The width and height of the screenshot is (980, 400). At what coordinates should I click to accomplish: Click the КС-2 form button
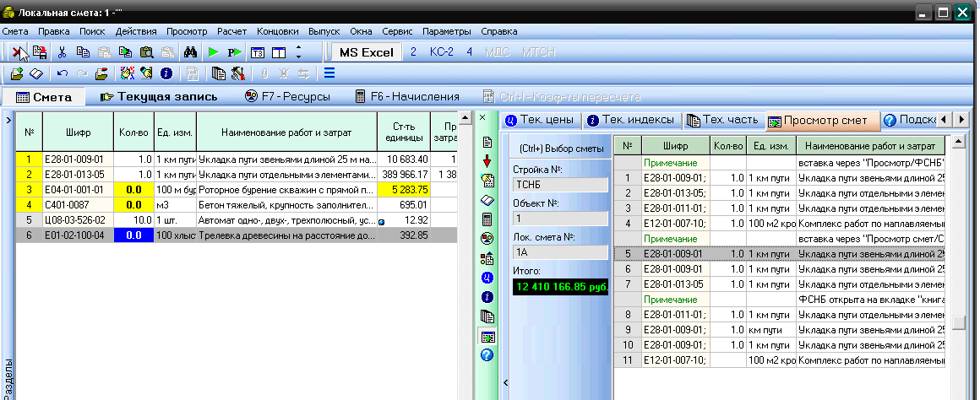441,51
